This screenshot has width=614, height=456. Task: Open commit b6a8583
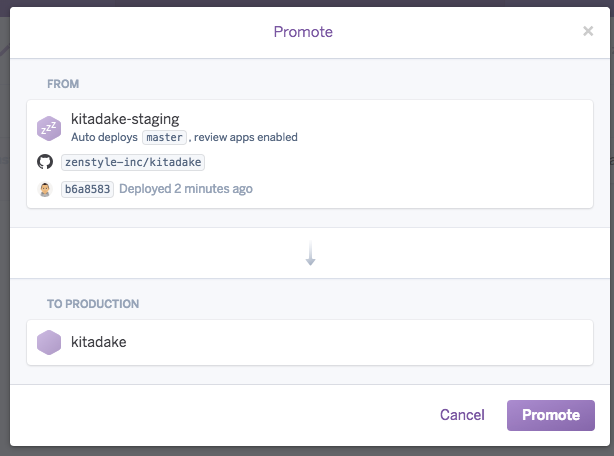pos(87,188)
